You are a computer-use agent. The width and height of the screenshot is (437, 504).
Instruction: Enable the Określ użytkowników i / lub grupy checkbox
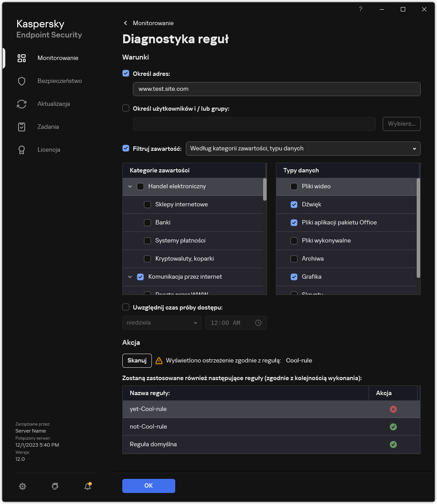(126, 108)
